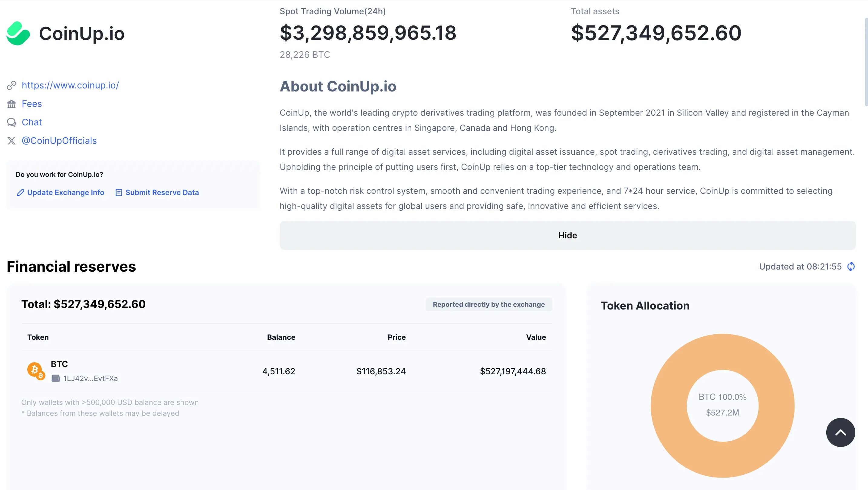The height and width of the screenshot is (490, 868).
Task: Click the chat bubble icon
Action: coord(12,122)
